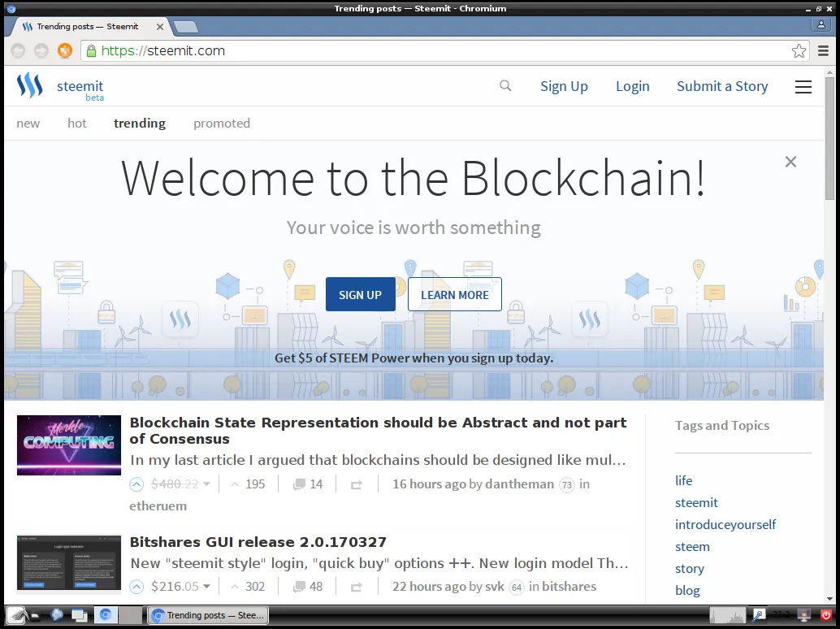Viewport: 840px width, 629px height.
Task: Select the Trending posts taskbar window button
Action: (208, 615)
